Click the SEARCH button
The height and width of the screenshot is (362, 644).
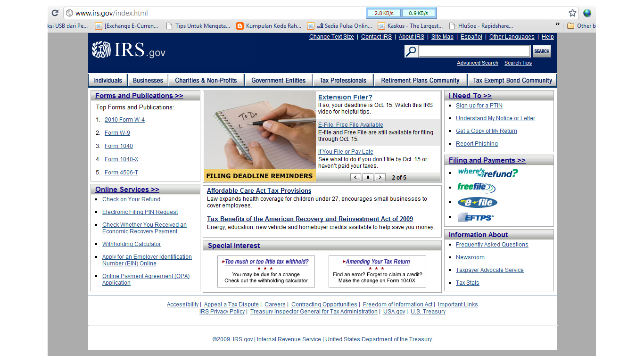point(542,51)
